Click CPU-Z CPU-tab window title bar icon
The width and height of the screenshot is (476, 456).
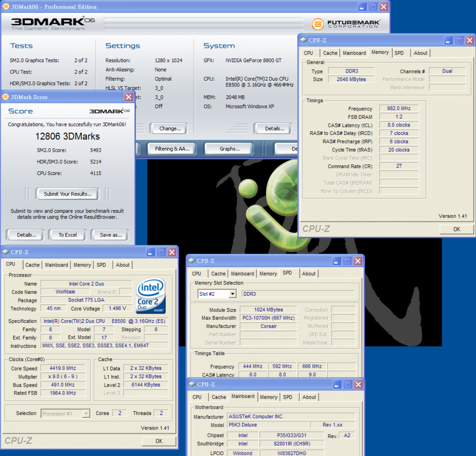click(x=5, y=252)
